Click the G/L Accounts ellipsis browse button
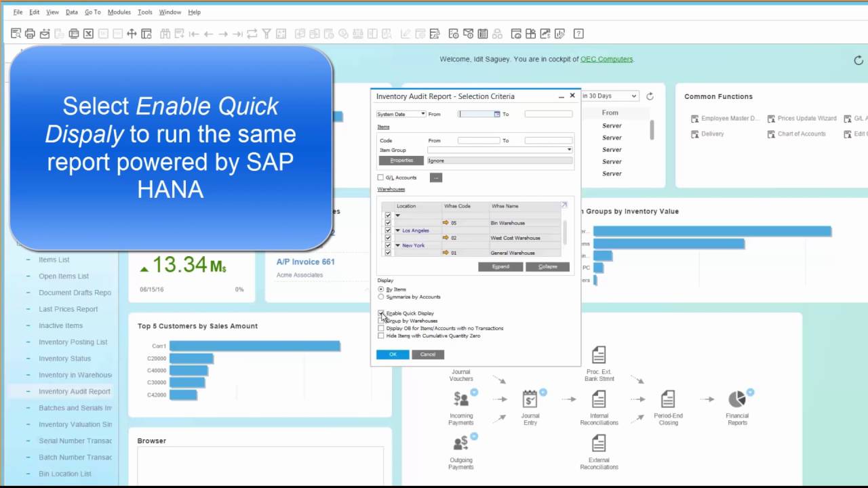The image size is (868, 488). pyautogui.click(x=436, y=178)
